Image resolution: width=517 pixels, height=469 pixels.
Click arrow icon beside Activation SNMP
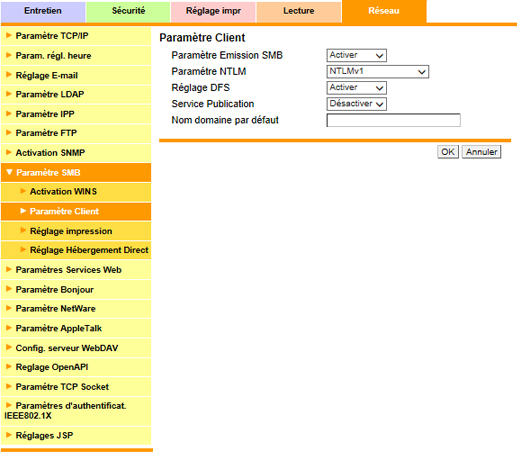tap(9, 152)
